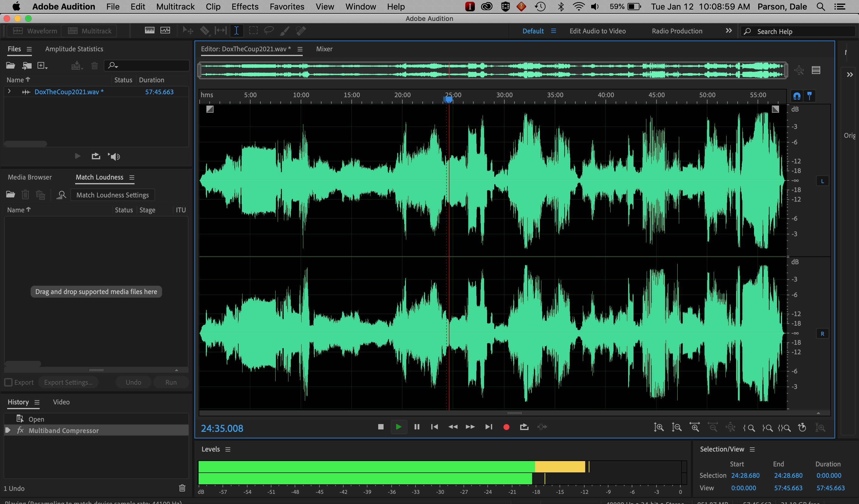This screenshot has width=859, height=504.
Task: Switch to the Mixer tab
Action: [x=324, y=49]
